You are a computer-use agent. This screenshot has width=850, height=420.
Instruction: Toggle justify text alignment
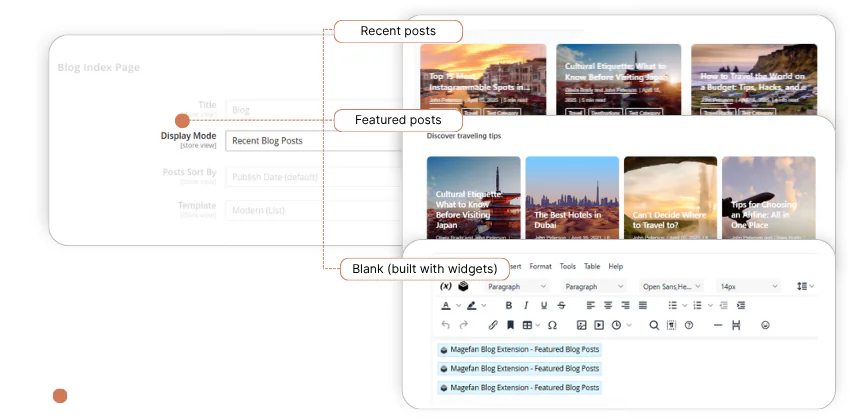click(x=641, y=305)
